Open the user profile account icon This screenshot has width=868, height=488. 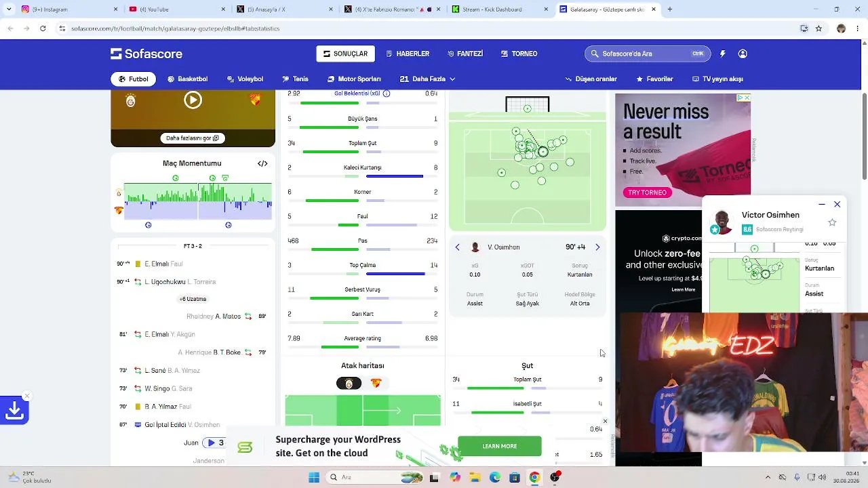tap(743, 54)
